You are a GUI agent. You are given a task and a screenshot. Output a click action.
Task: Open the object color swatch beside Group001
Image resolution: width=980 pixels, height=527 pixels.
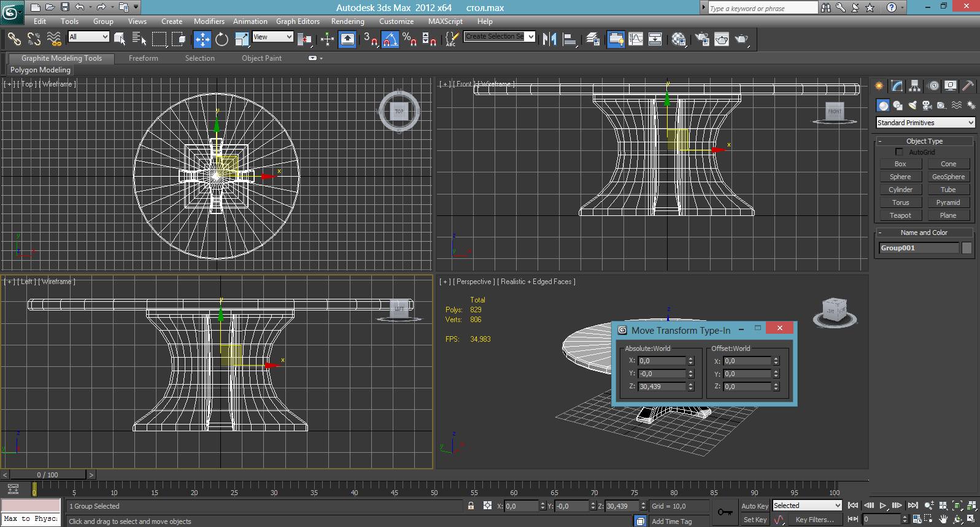[966, 248]
